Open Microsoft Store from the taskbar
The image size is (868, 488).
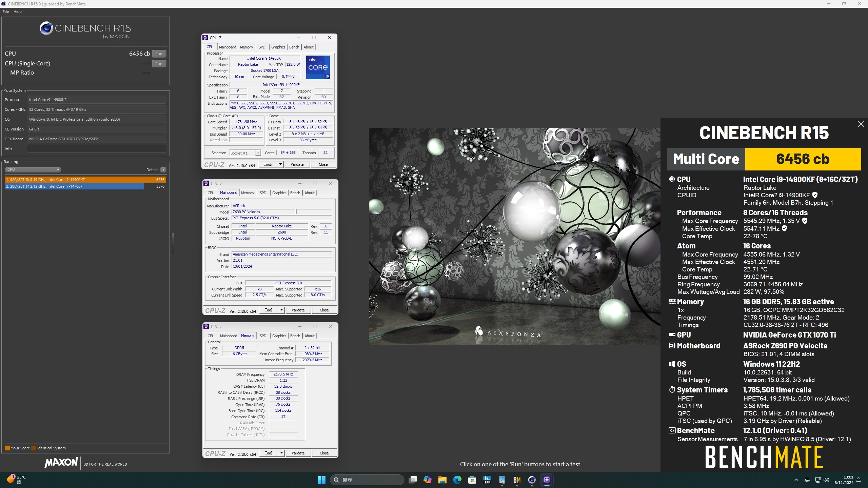[472, 480]
